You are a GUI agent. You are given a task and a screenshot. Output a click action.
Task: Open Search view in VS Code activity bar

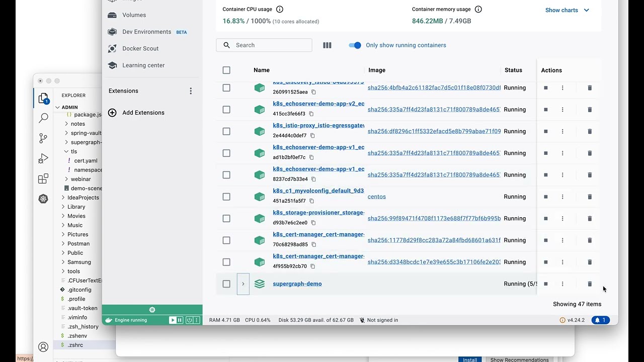point(43,118)
